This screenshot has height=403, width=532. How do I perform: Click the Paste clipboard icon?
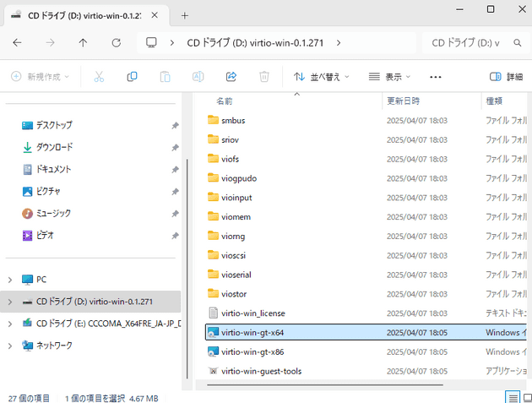165,77
